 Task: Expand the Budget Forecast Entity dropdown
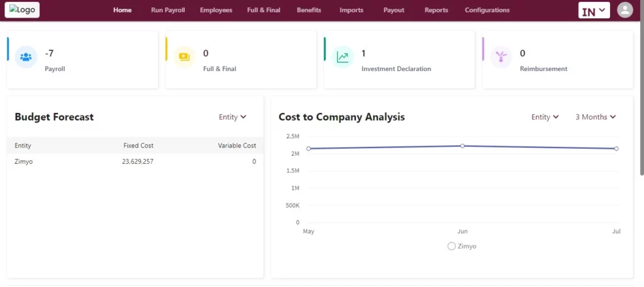click(233, 117)
